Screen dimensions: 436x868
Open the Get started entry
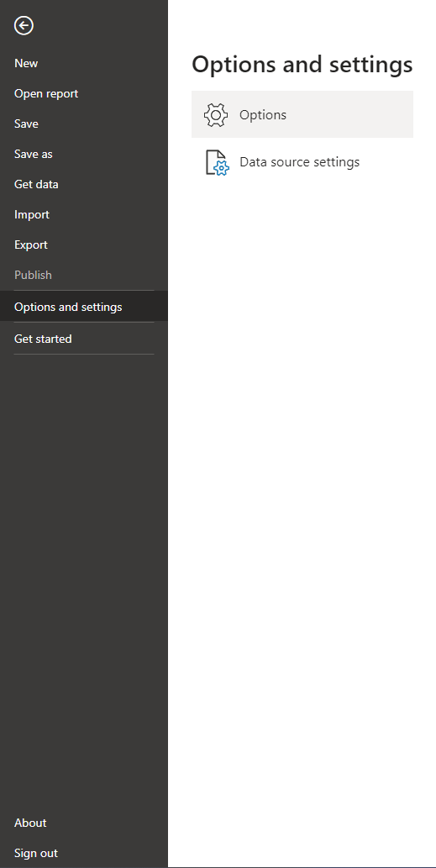pos(43,339)
